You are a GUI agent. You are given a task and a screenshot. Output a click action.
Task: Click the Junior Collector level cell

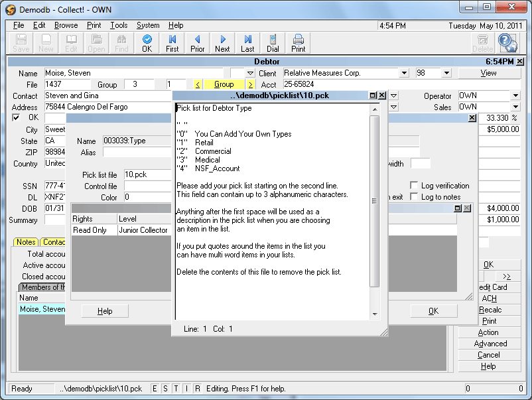point(144,230)
